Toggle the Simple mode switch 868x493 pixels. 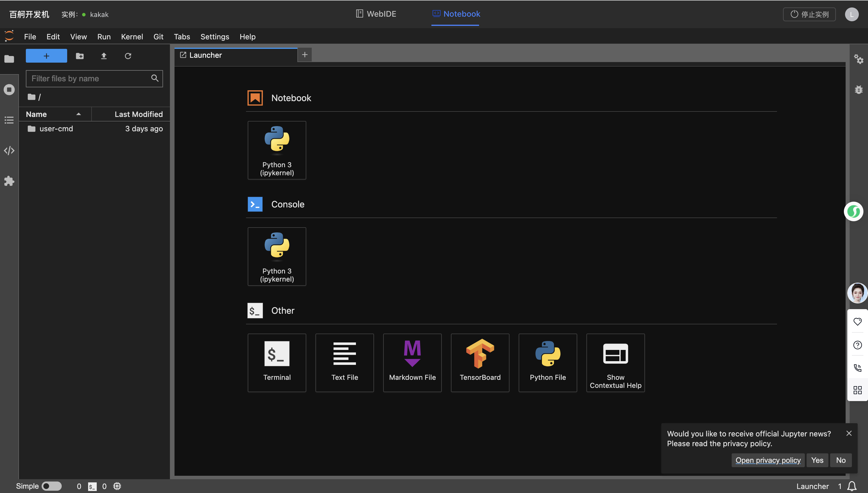(51, 486)
